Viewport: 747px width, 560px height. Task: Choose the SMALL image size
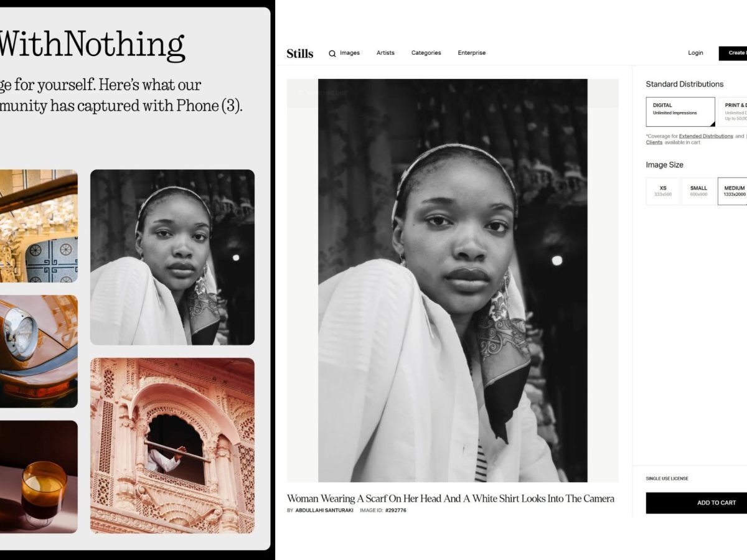pos(698,191)
